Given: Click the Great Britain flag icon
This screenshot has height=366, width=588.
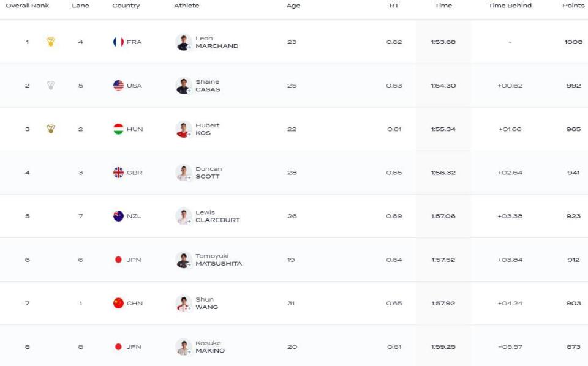Looking at the screenshot, I should (x=118, y=173).
